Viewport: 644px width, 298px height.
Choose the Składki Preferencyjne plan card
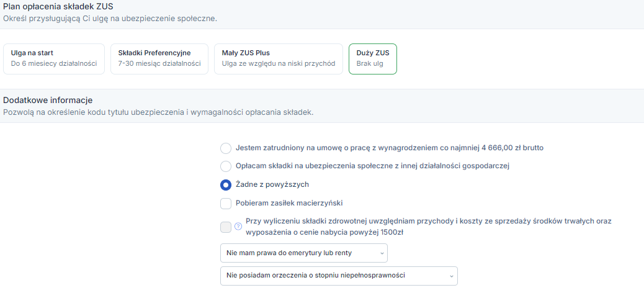pos(159,59)
